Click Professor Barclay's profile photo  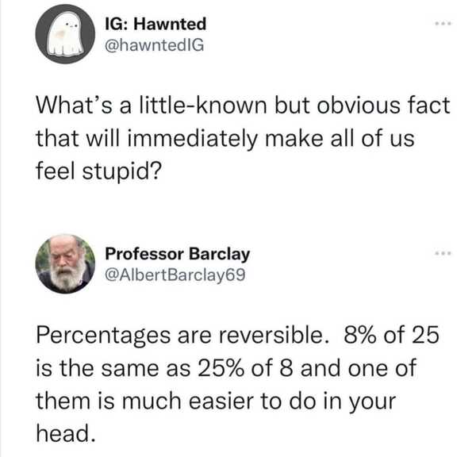pyautogui.click(x=66, y=264)
